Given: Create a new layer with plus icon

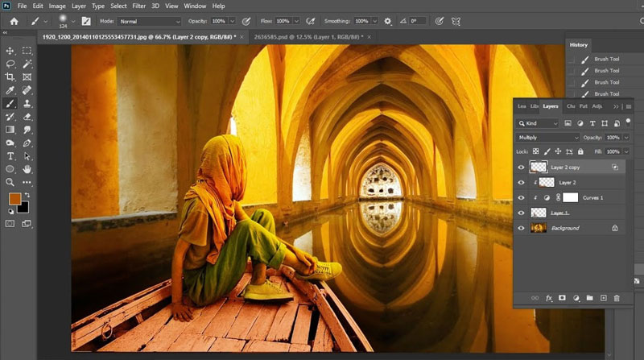Looking at the screenshot, I should pyautogui.click(x=603, y=298).
